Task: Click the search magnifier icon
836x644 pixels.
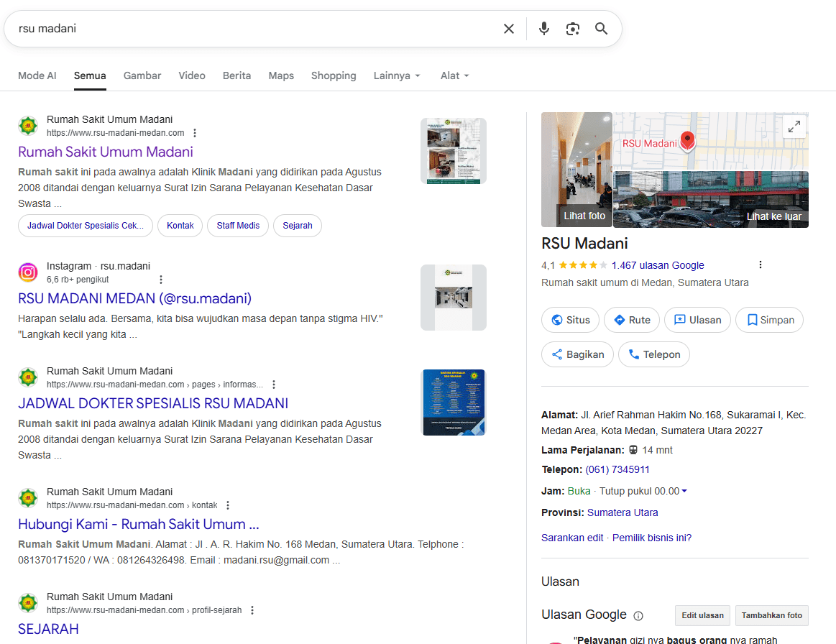Action: click(x=601, y=29)
